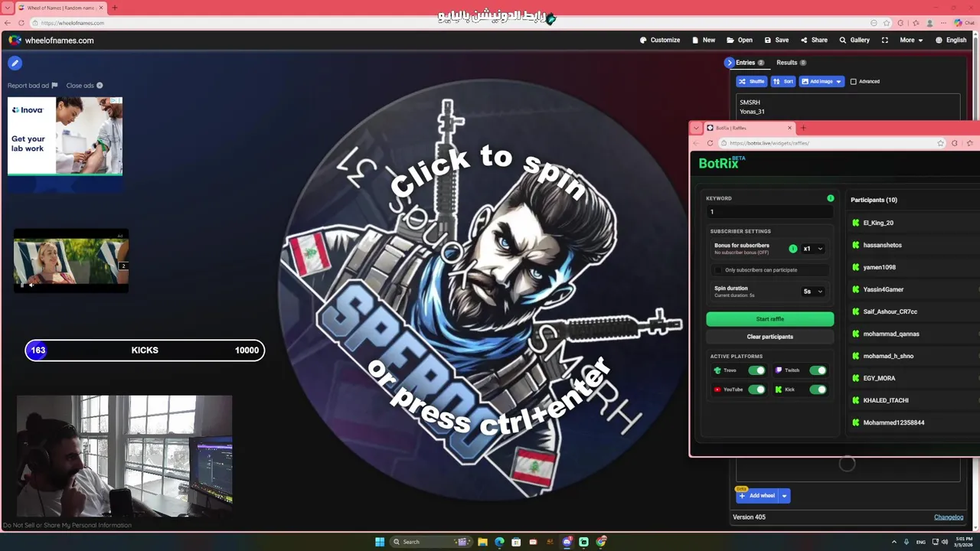Viewport: 980px width, 551px height.
Task: Click Start raffle button
Action: coord(769,319)
